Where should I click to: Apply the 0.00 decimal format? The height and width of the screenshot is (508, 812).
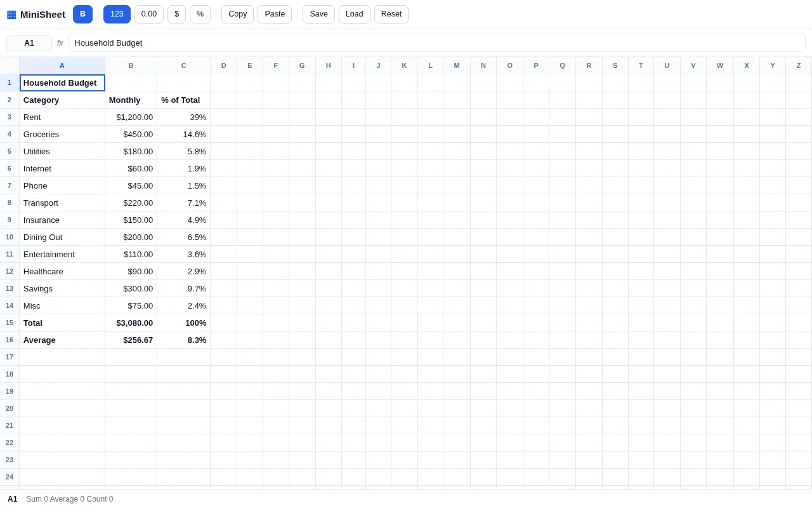click(149, 14)
